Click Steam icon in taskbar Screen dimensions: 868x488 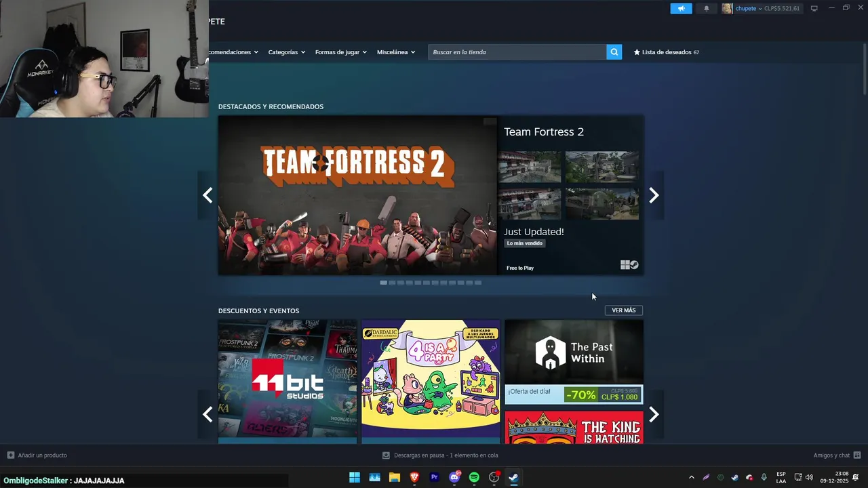(514, 477)
